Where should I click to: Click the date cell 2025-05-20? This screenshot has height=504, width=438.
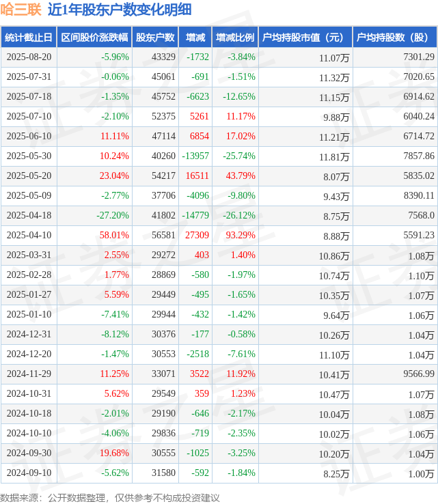(x=29, y=176)
